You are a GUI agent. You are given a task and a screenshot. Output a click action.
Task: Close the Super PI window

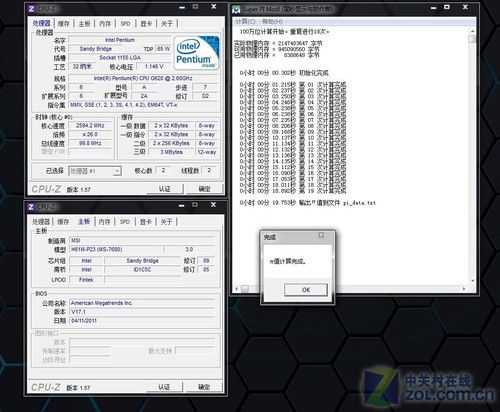point(465,7)
